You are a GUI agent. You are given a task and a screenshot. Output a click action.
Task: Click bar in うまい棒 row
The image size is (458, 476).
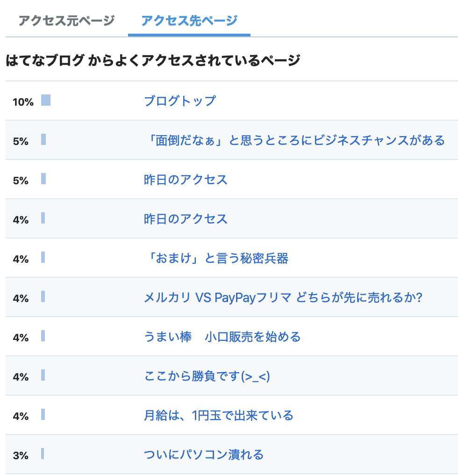[43, 336]
